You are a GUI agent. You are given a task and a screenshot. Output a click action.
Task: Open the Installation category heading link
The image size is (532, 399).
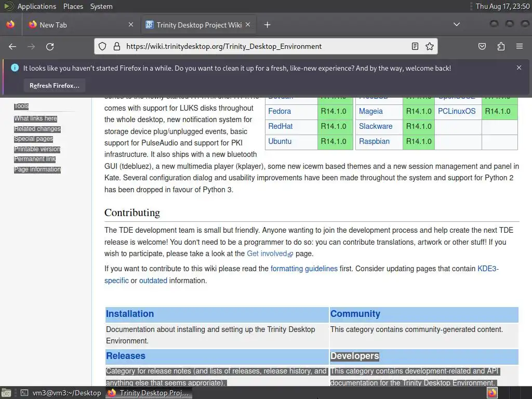(x=130, y=314)
